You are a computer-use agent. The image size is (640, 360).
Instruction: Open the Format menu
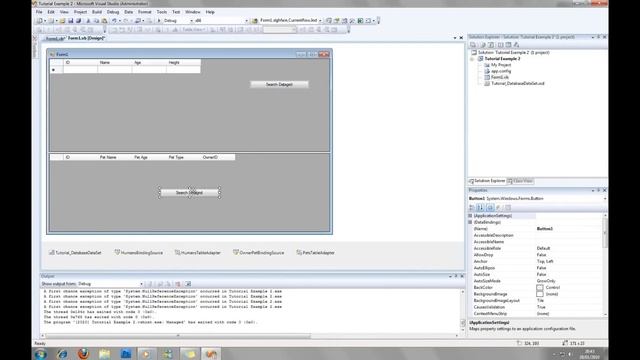(144, 12)
